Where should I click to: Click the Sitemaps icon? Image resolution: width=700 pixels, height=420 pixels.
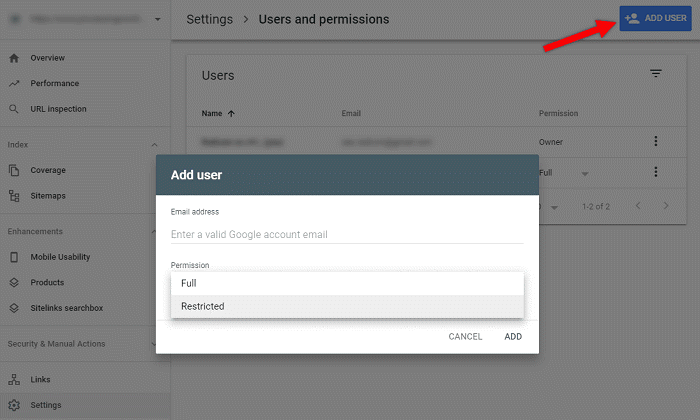pos(14,196)
